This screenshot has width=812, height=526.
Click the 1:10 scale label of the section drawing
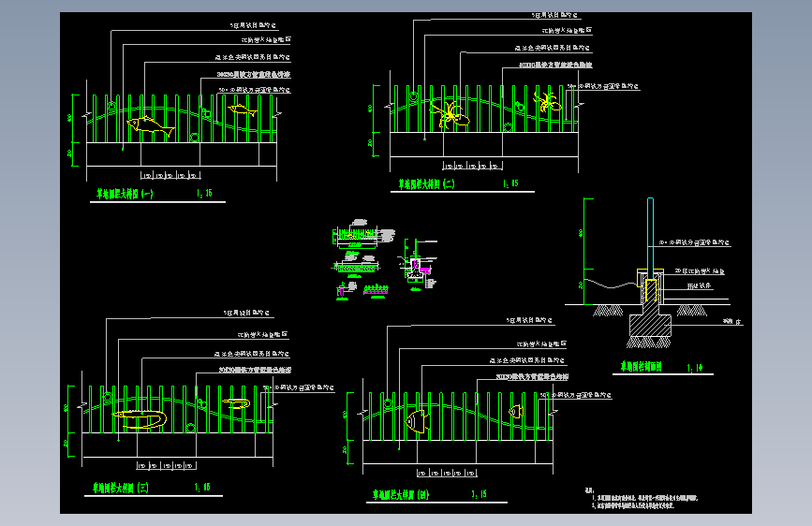pyautogui.click(x=695, y=368)
